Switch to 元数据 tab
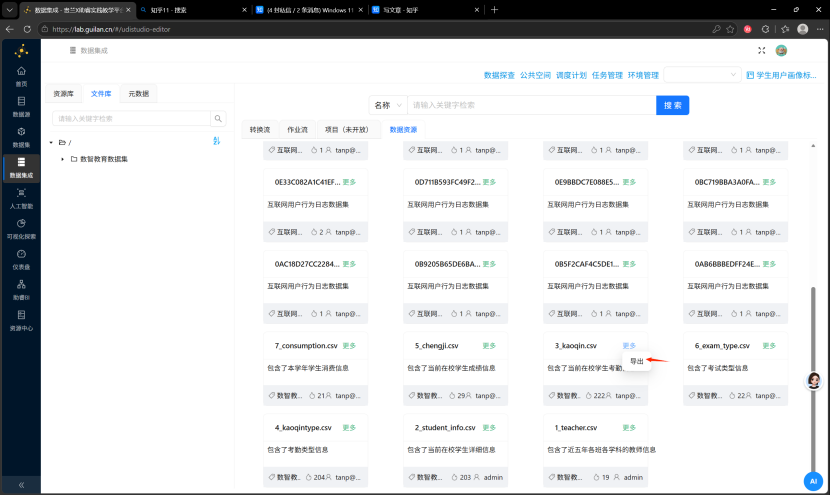This screenshot has width=830, height=496. pyautogui.click(x=139, y=94)
